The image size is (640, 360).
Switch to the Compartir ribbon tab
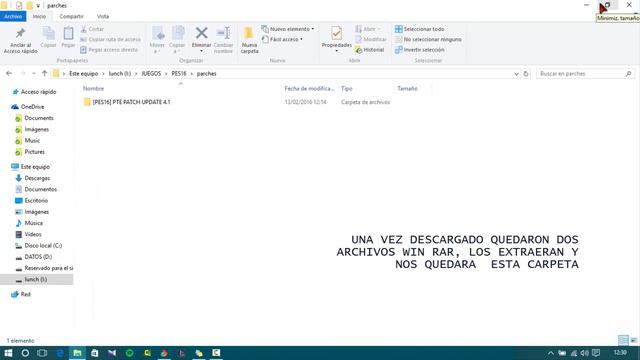[x=71, y=16]
